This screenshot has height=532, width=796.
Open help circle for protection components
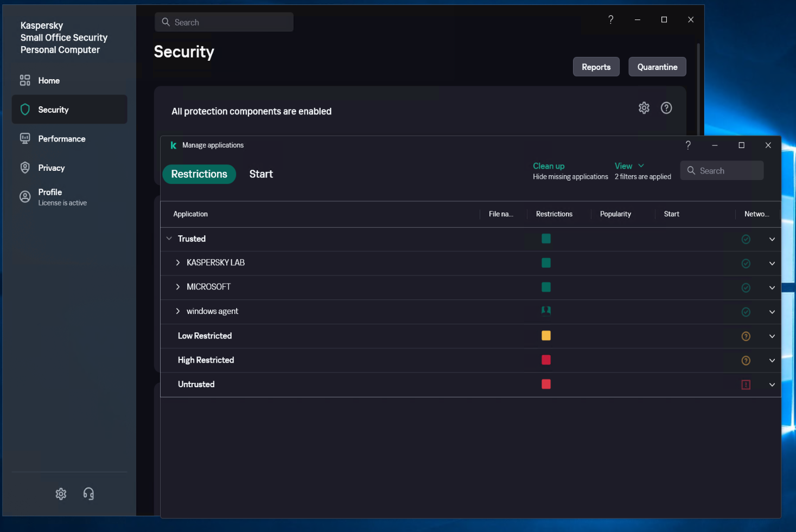pos(666,108)
